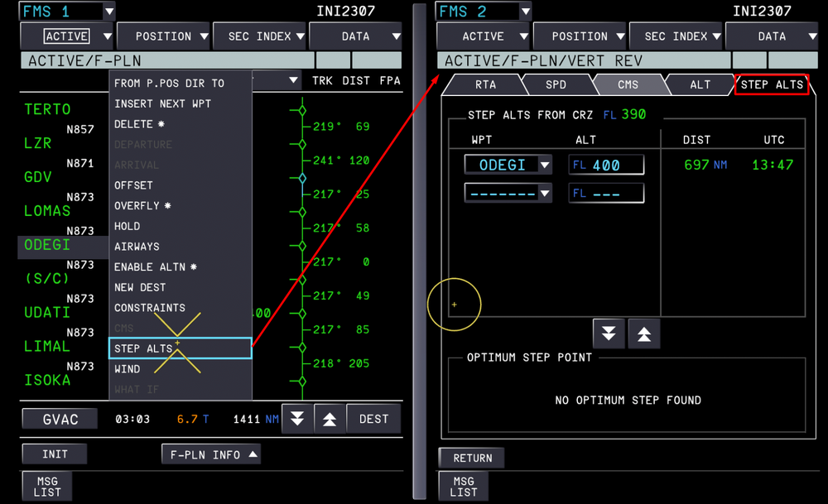Select AIRWAYS menu entry
This screenshot has width=828, height=504.
[x=137, y=247]
